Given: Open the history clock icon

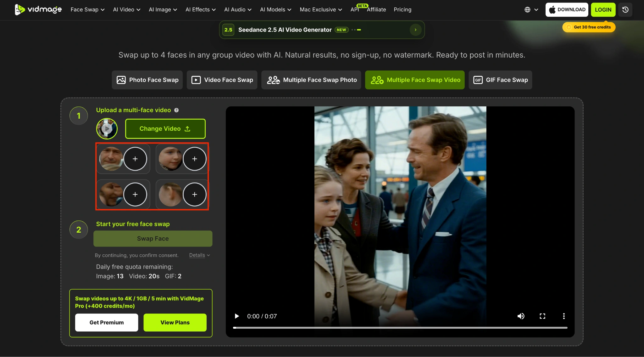Looking at the screenshot, I should pyautogui.click(x=625, y=9).
